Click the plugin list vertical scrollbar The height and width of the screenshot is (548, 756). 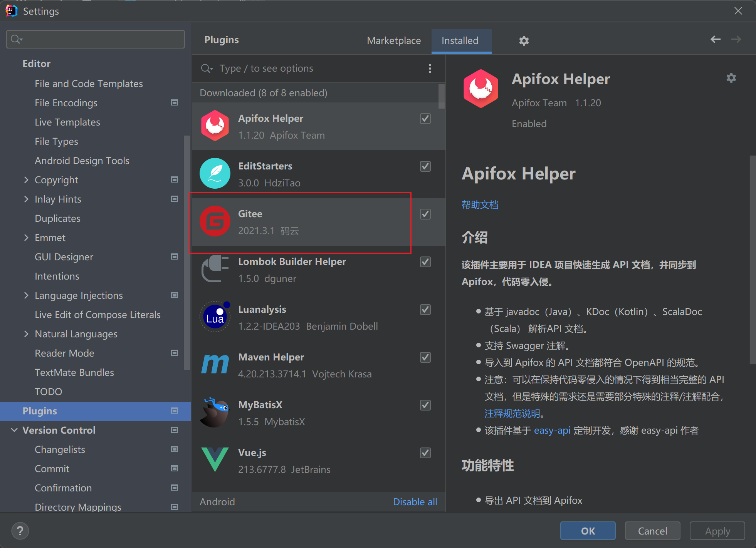442,96
